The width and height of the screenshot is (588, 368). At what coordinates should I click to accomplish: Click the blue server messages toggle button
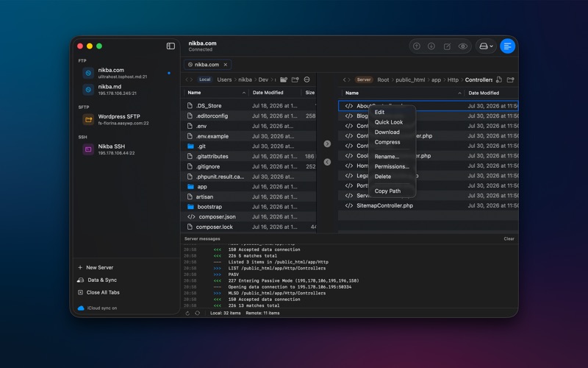click(507, 46)
